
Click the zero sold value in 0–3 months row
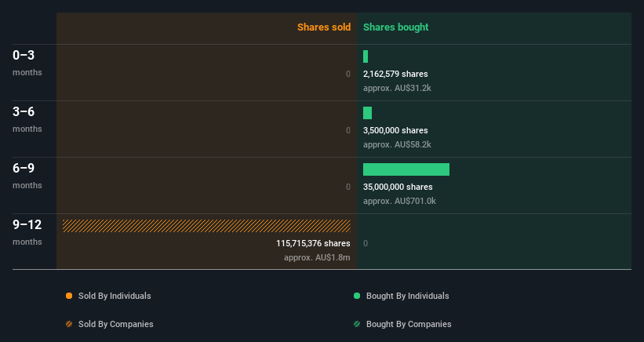(x=348, y=74)
